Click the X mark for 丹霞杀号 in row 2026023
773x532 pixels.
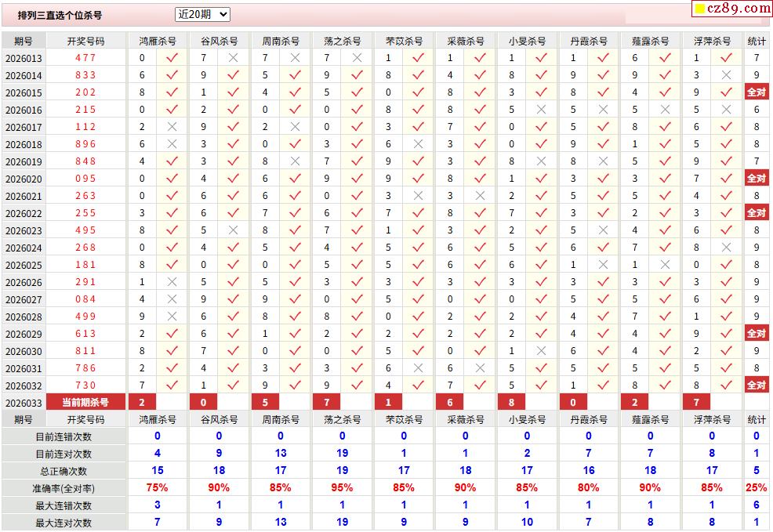[x=603, y=230]
